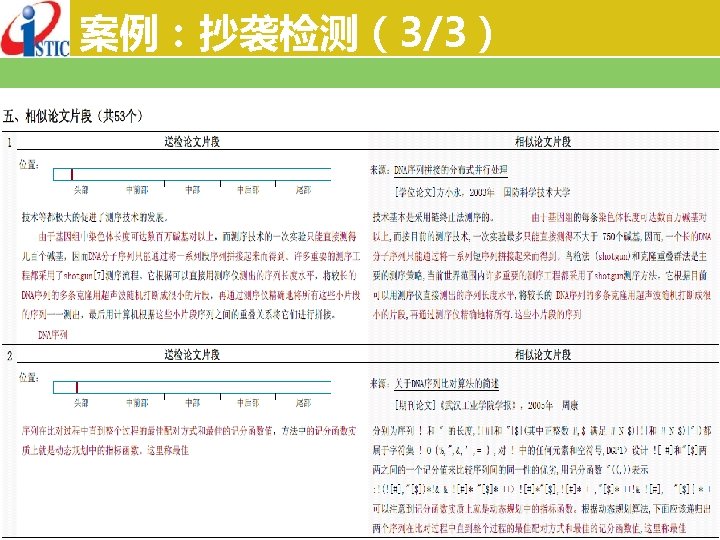
Task: Click the 来源: label in fragment 1
Action: (x=381, y=170)
